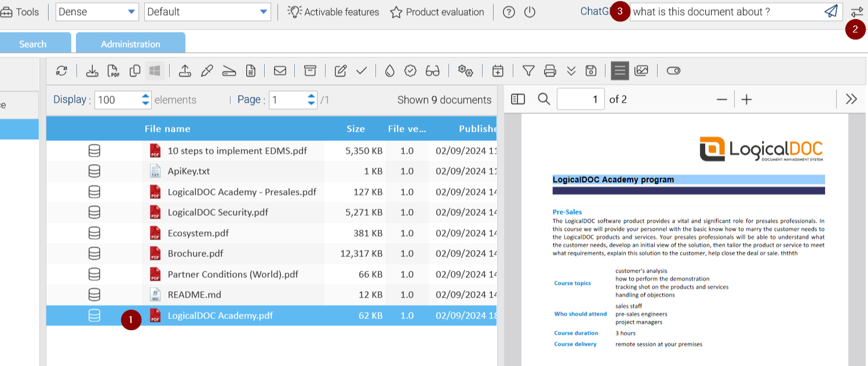Click file name LogicalDOC Academy.pdf
The width and height of the screenshot is (868, 366).
(x=220, y=316)
